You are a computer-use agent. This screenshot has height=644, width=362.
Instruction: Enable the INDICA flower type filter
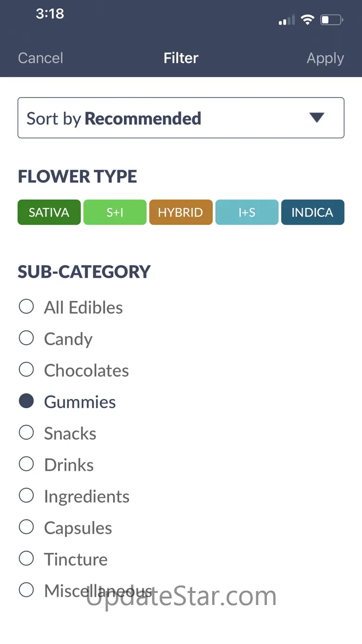click(312, 212)
